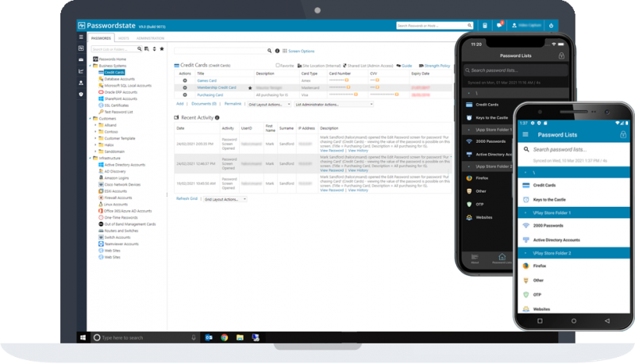
Task: Click the search magnifier in the tree search box
Action: coord(140,49)
